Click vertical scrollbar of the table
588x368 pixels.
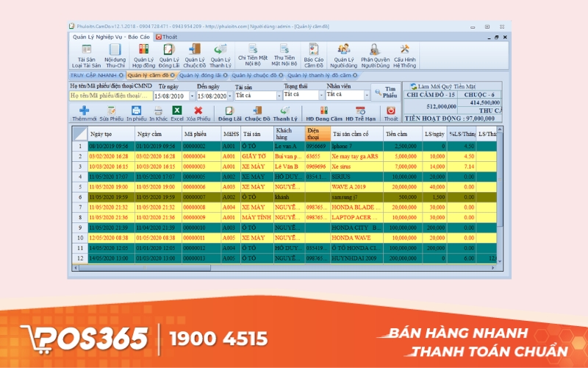point(500,195)
